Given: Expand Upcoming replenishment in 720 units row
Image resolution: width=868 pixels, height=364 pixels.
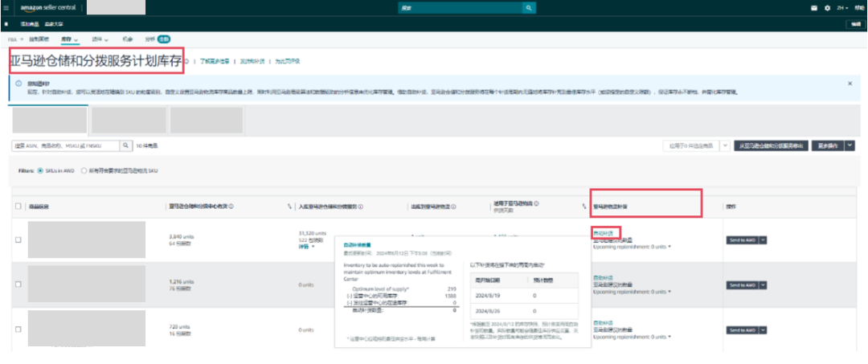Looking at the screenshot, I should [632, 335].
